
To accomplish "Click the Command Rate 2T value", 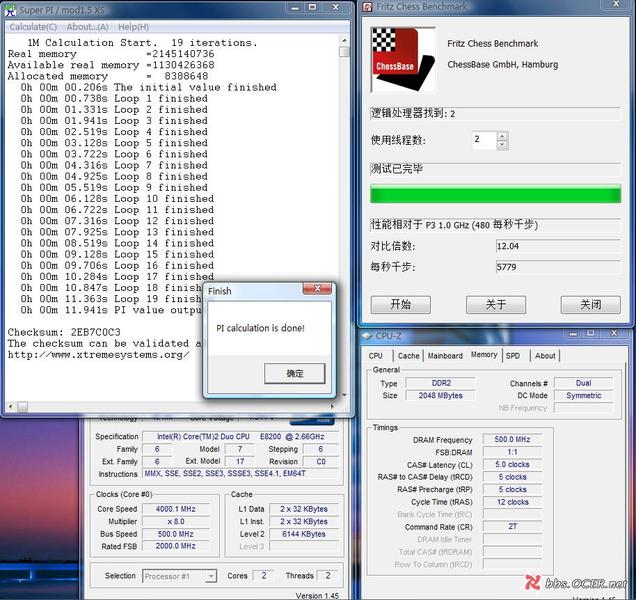I will tap(512, 527).
